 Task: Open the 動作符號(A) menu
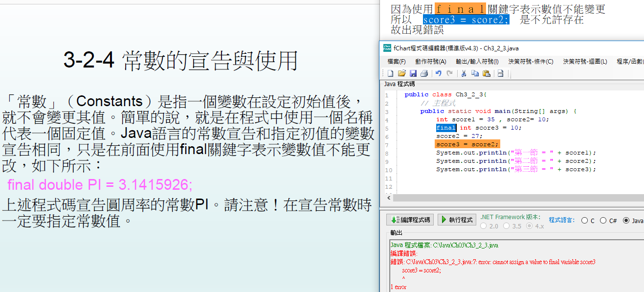430,62
